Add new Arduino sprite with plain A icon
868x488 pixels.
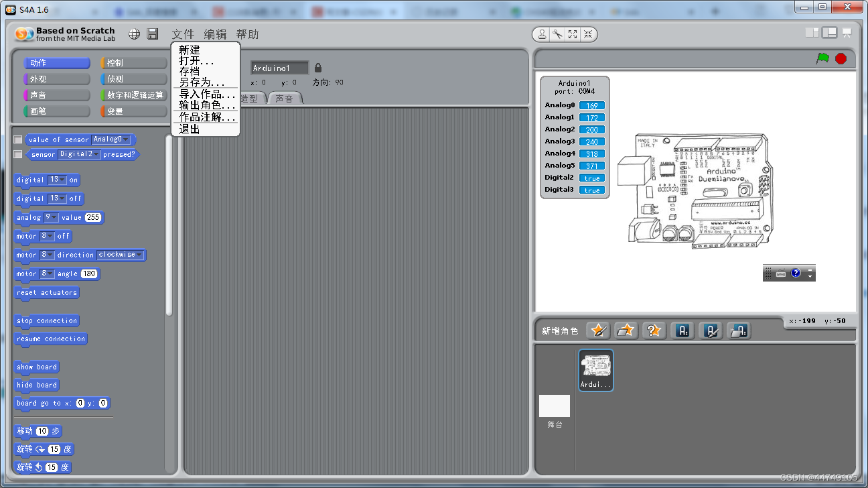[682, 330]
